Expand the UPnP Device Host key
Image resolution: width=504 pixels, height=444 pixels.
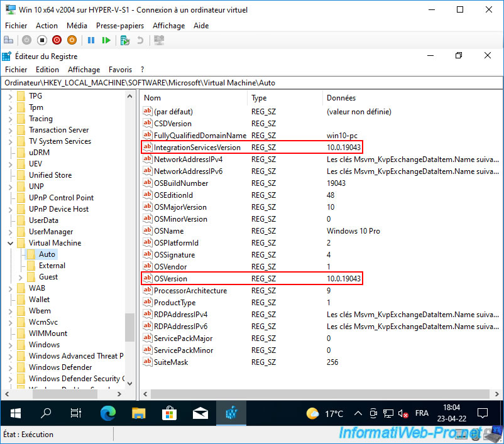click(10, 209)
